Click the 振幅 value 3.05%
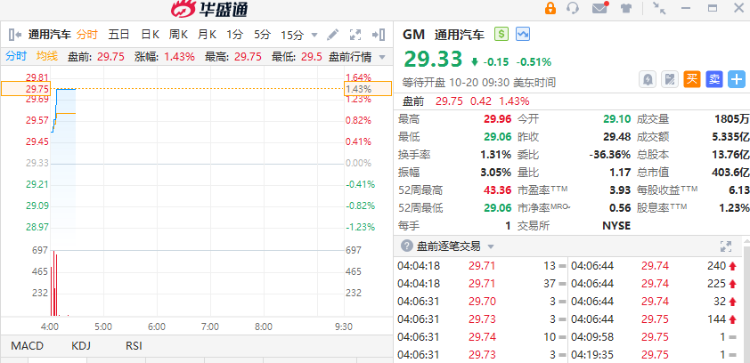Viewport: 750px width, 363px height. click(496, 172)
